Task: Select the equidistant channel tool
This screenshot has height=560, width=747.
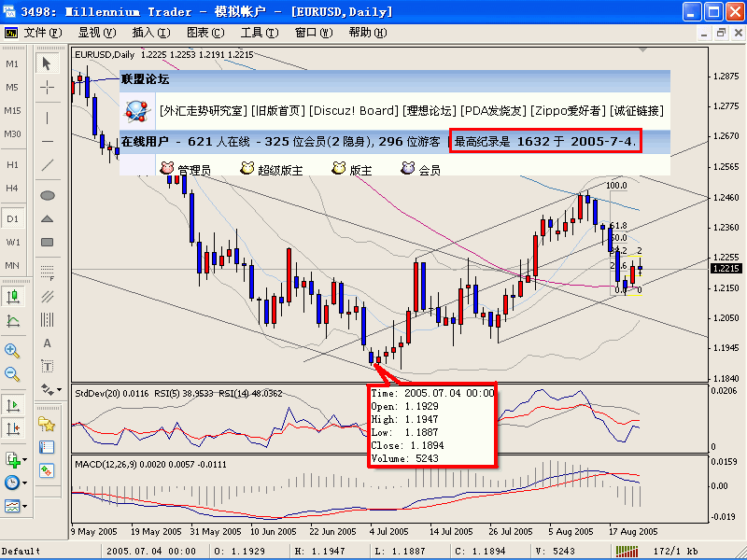Action: click(48, 296)
